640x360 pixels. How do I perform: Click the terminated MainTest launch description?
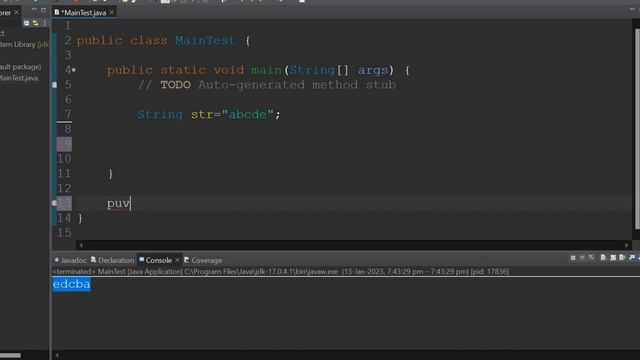click(x=280, y=271)
